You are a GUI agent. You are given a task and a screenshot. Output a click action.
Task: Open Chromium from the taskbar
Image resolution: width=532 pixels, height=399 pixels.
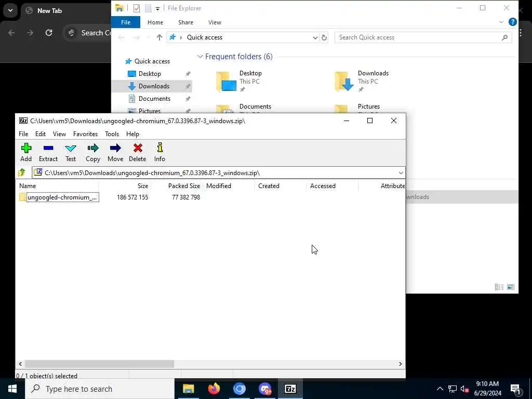(x=239, y=389)
